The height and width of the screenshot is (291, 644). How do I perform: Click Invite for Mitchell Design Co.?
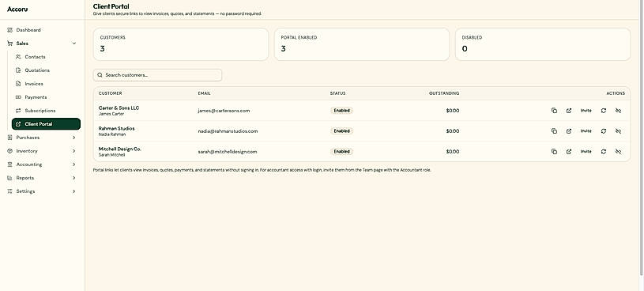586,152
